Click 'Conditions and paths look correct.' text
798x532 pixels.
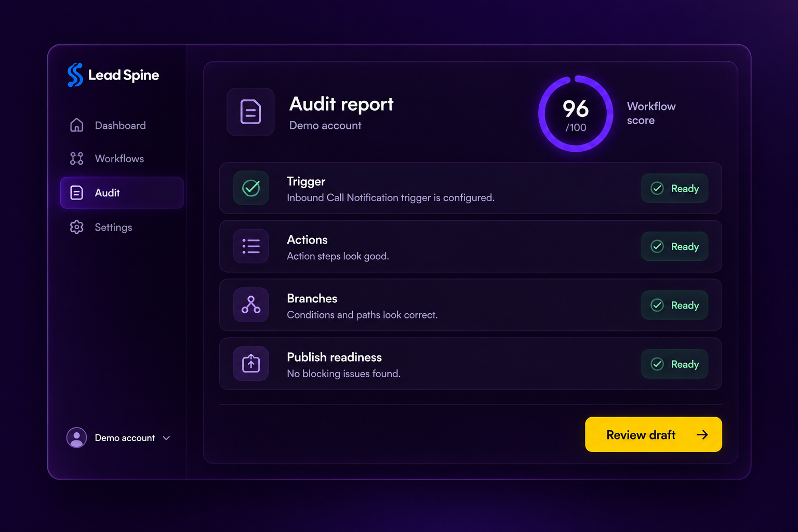click(x=362, y=315)
